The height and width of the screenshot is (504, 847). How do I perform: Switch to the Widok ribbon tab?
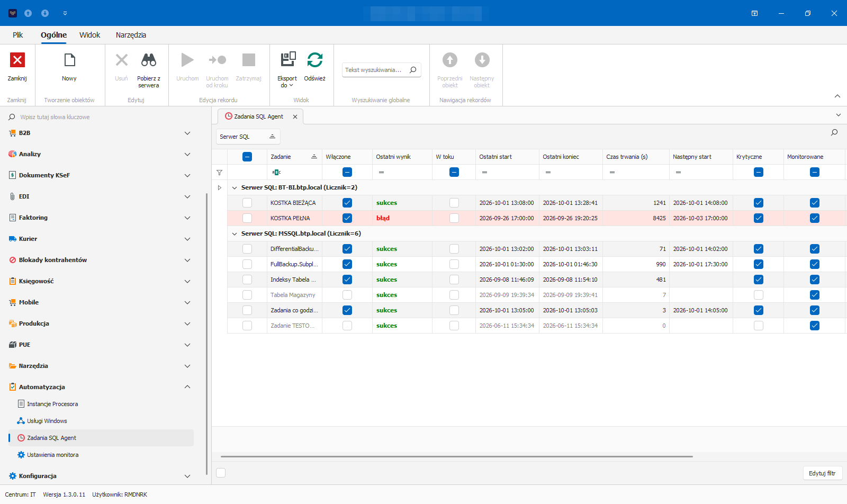pyautogui.click(x=90, y=35)
